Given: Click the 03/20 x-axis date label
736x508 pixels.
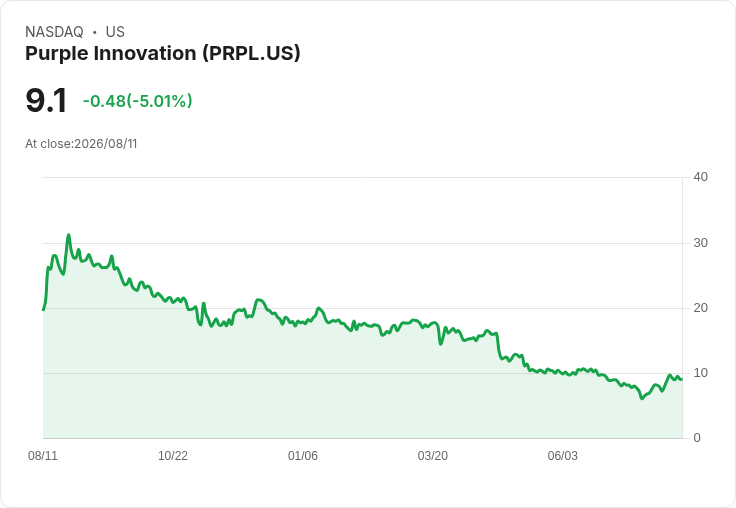Looking at the screenshot, I should (432, 455).
